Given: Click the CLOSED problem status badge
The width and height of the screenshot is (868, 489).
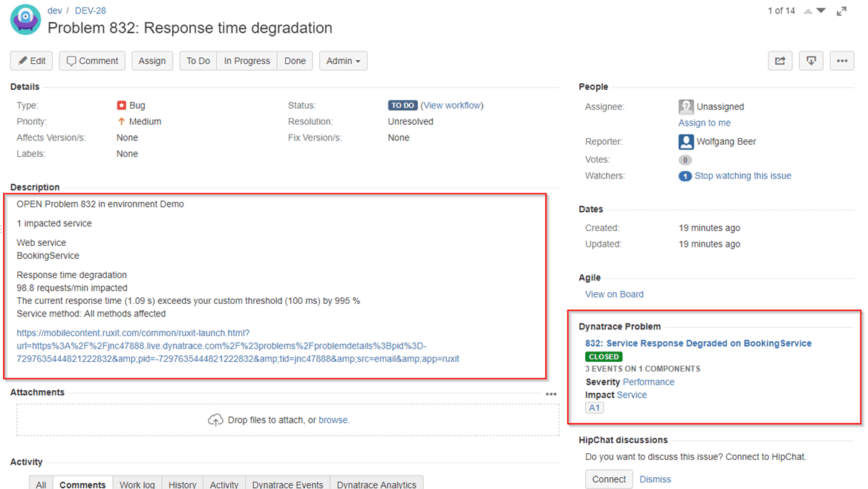Looking at the screenshot, I should click(x=604, y=357).
